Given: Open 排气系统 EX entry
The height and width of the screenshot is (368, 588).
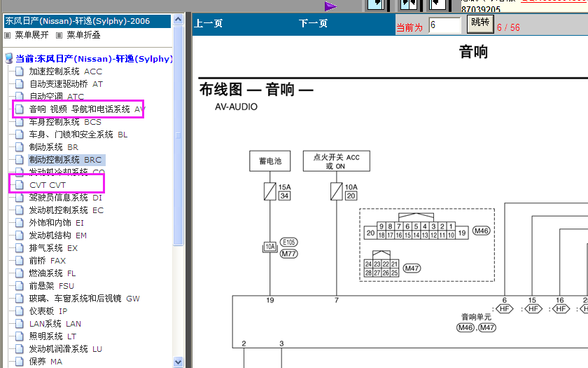Looking at the screenshot, I should tap(53, 248).
